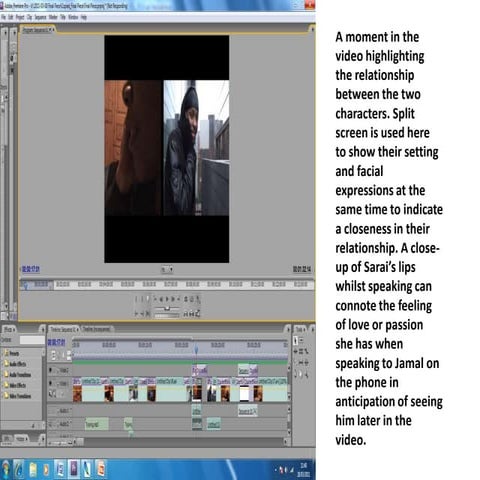Open the Sequence menu
Image resolution: width=480 pixels, height=480 pixels.
coord(40,17)
